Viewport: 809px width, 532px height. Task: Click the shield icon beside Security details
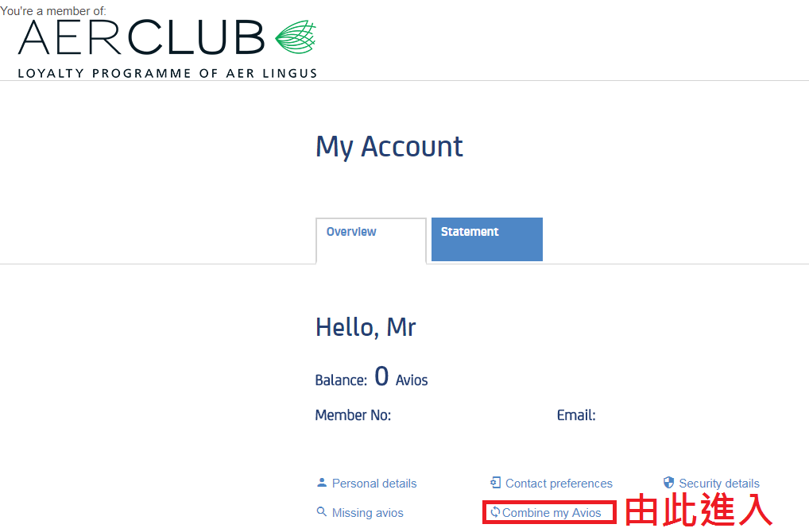pyautogui.click(x=668, y=483)
